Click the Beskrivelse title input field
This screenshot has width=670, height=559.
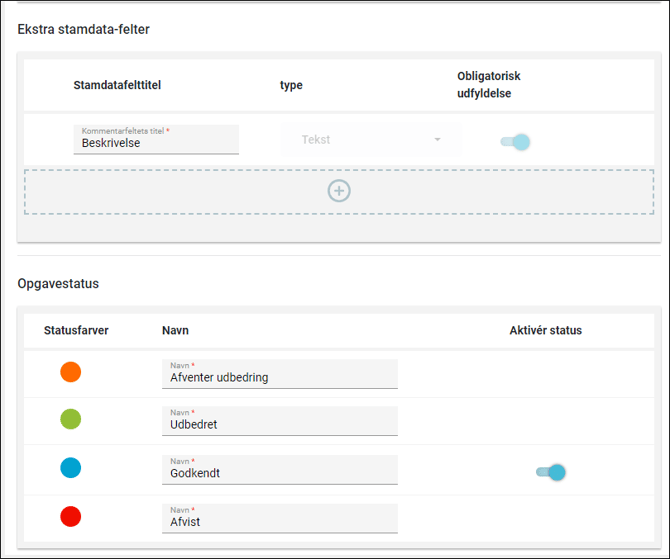[x=156, y=143]
